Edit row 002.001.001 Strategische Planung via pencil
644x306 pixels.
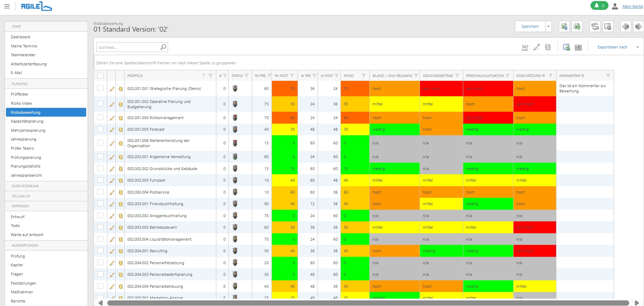tap(112, 89)
